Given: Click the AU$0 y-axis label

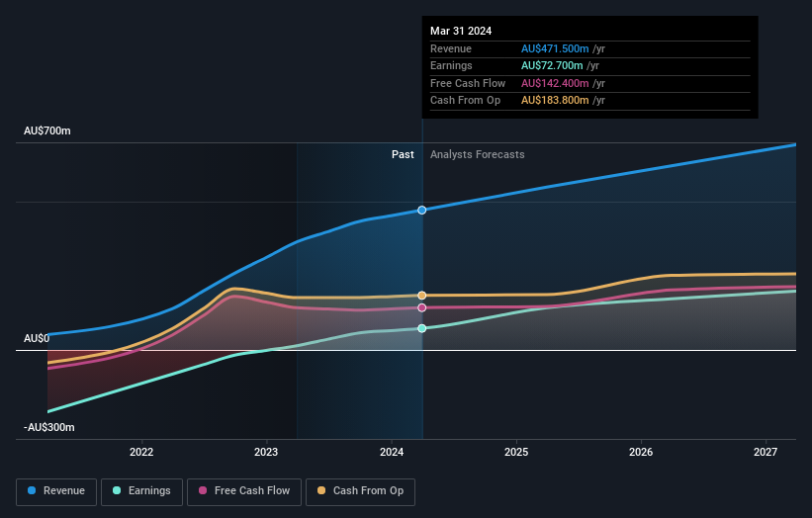Looking at the screenshot, I should click(x=37, y=338).
